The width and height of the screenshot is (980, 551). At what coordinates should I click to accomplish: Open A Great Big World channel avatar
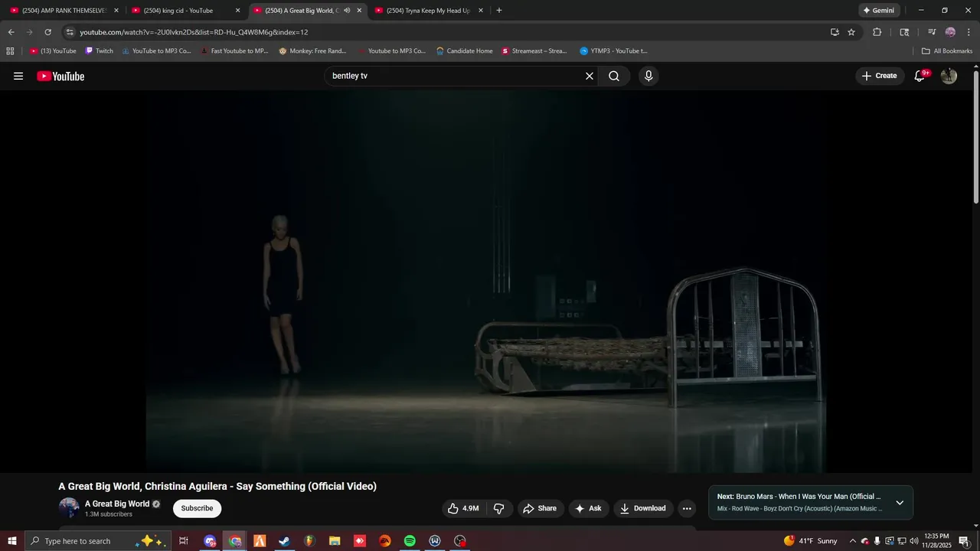pos(69,508)
